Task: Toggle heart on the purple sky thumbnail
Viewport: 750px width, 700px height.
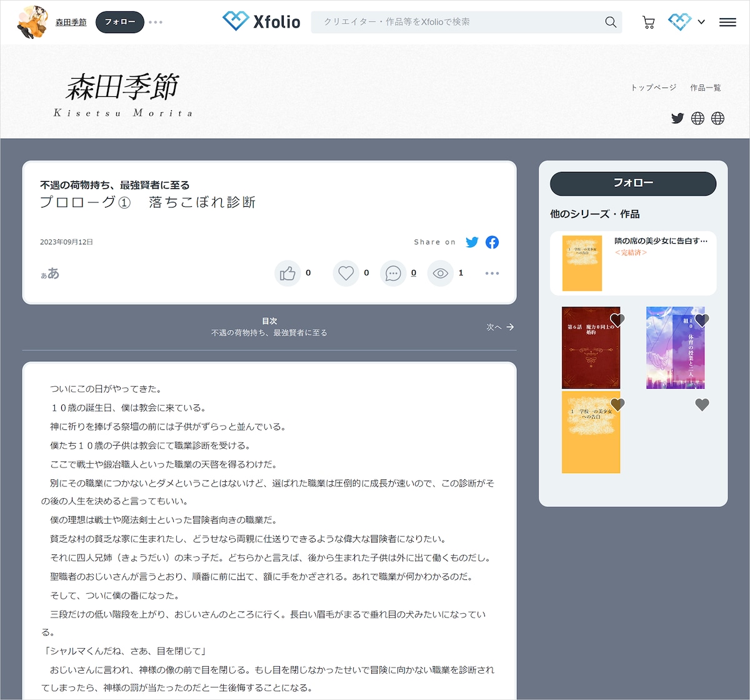Action: pos(702,320)
